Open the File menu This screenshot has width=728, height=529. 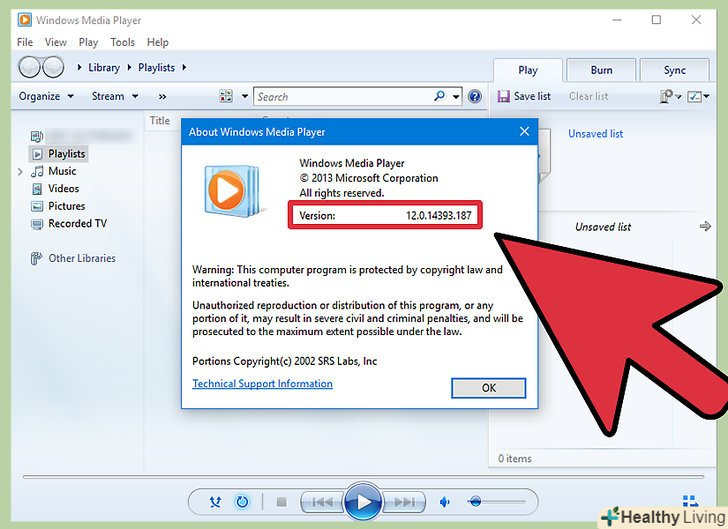pos(25,42)
